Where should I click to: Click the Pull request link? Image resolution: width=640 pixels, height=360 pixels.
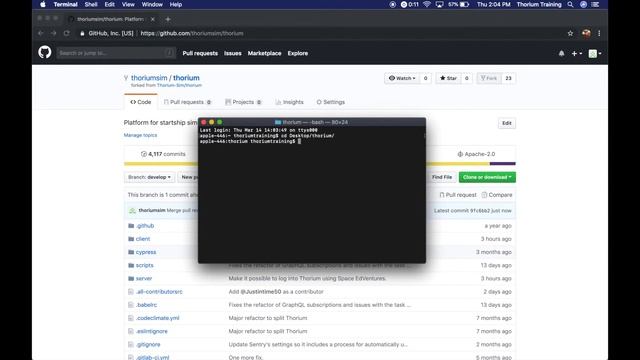click(458, 195)
